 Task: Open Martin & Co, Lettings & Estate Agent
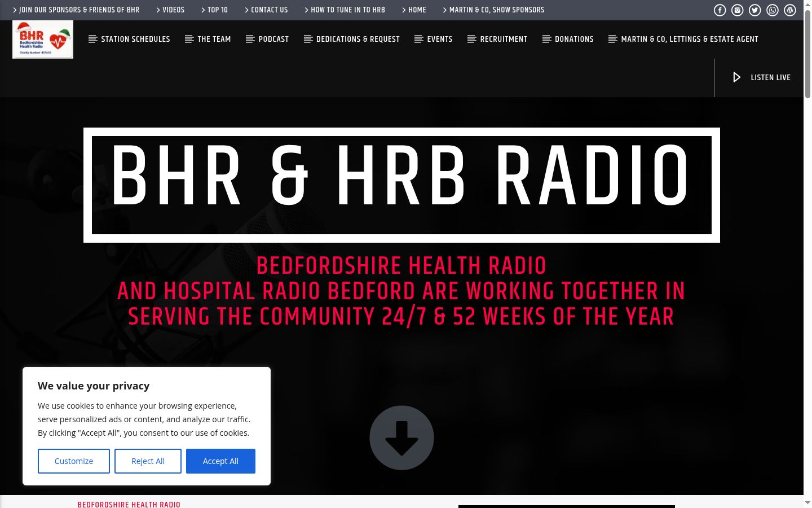[x=690, y=39]
